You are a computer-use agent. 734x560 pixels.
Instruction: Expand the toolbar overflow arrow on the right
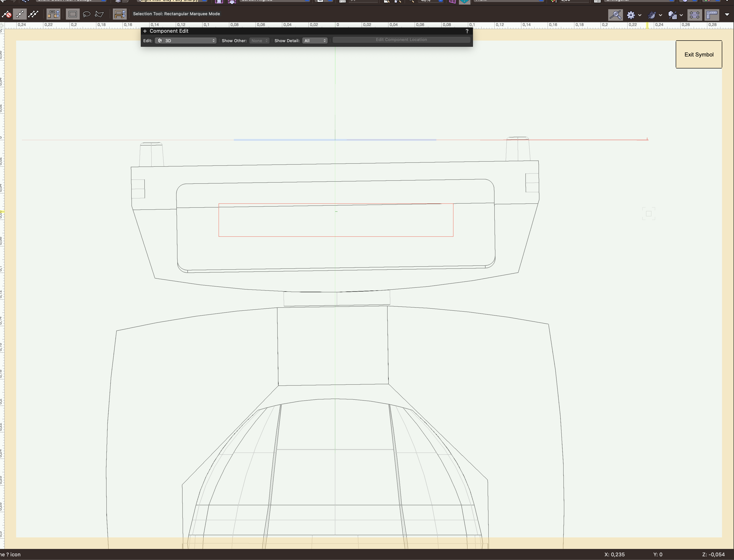(x=727, y=15)
